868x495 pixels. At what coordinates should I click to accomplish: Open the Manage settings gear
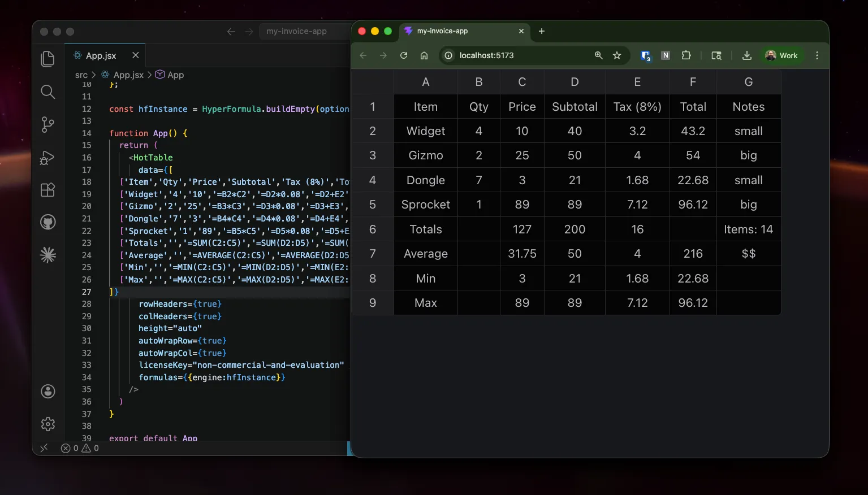point(48,424)
